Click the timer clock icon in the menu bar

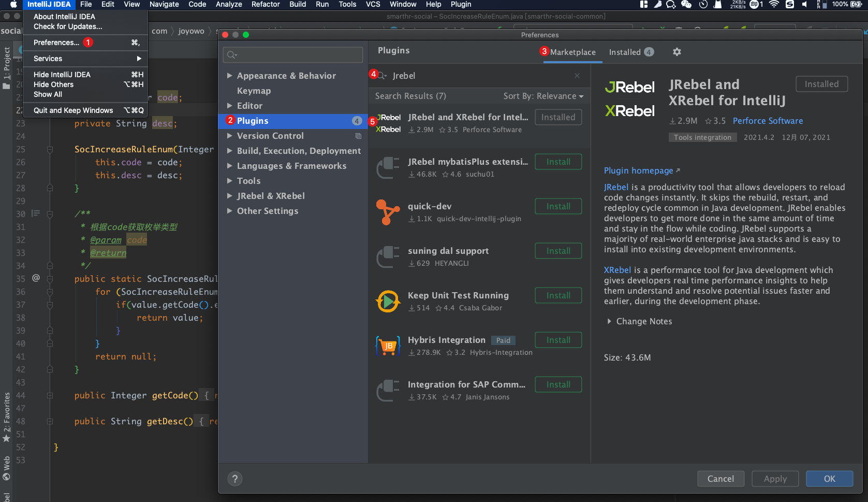point(703,4)
